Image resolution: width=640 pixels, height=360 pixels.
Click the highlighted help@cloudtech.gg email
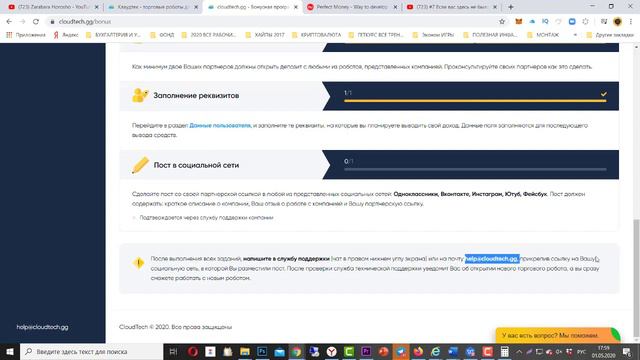coord(492,259)
